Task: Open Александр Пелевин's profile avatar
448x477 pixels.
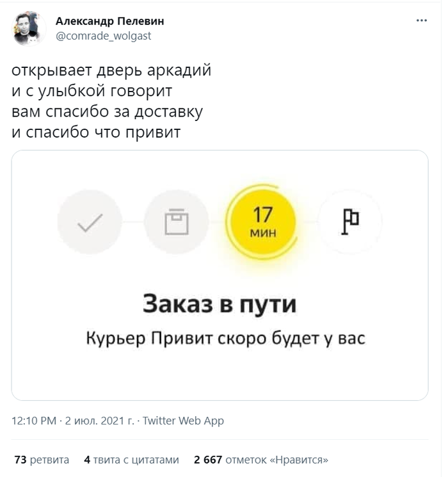Action: click(x=28, y=28)
